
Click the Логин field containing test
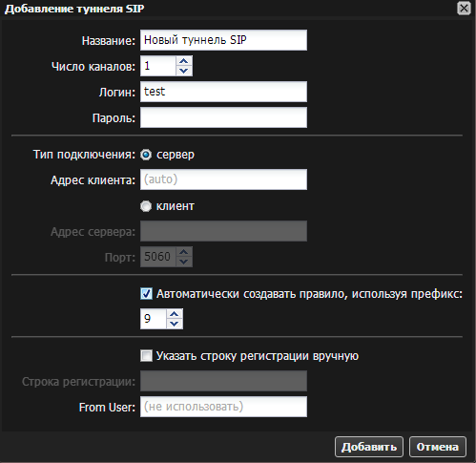point(223,92)
